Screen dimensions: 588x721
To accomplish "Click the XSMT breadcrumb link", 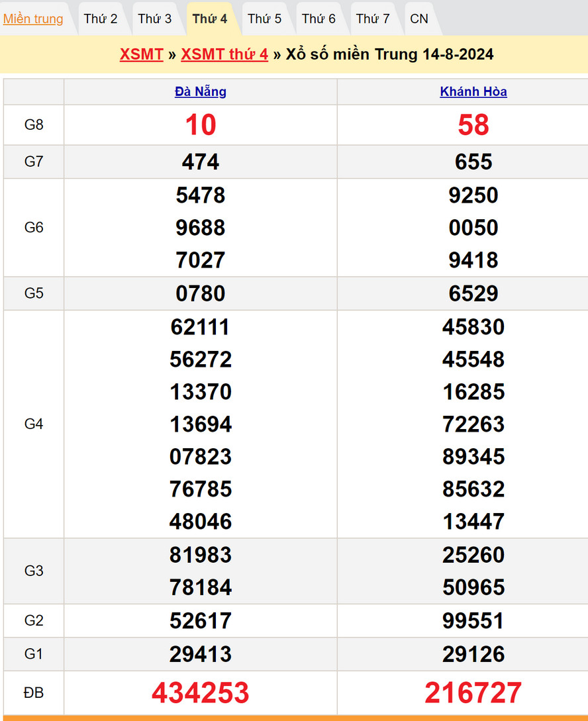I will pyautogui.click(x=141, y=54).
